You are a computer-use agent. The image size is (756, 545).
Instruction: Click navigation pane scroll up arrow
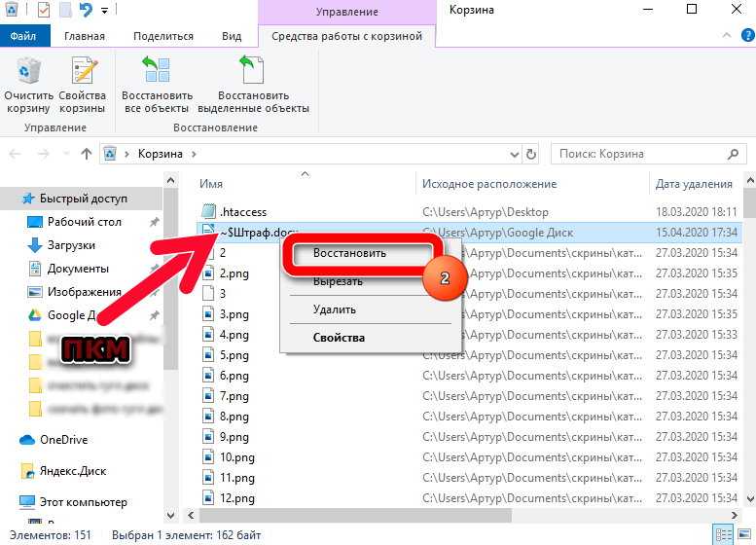pos(170,180)
